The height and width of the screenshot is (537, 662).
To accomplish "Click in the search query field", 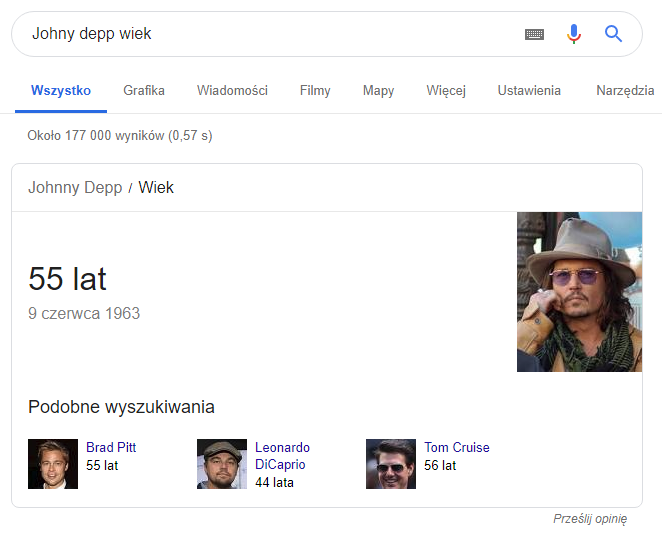I will 260,34.
